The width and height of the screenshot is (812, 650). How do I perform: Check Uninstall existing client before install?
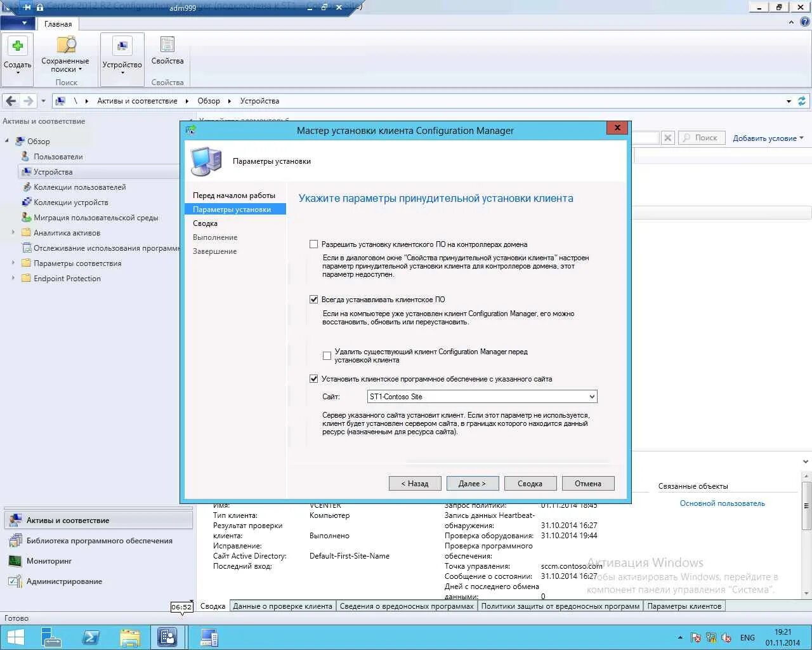[x=327, y=355]
